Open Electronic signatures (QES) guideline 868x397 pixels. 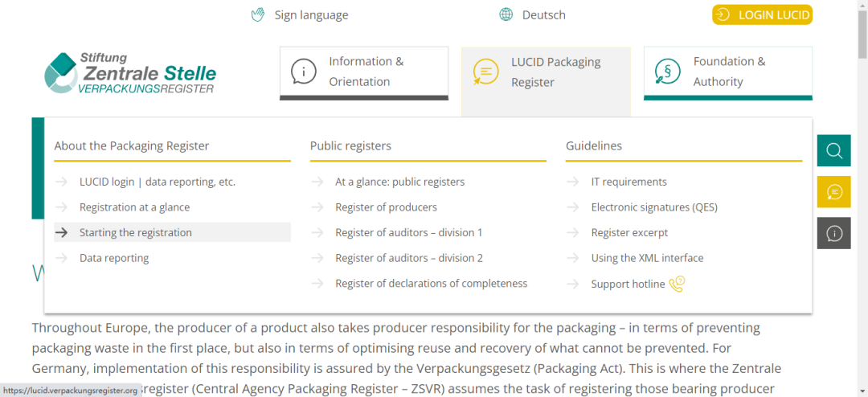point(653,207)
